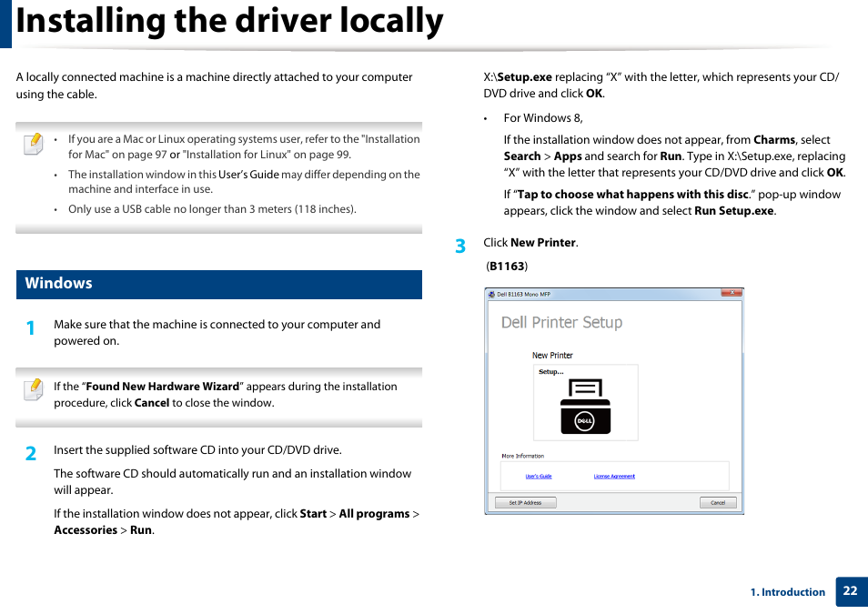Follow the "Installation for Linux" on page 99 reference

[267, 155]
